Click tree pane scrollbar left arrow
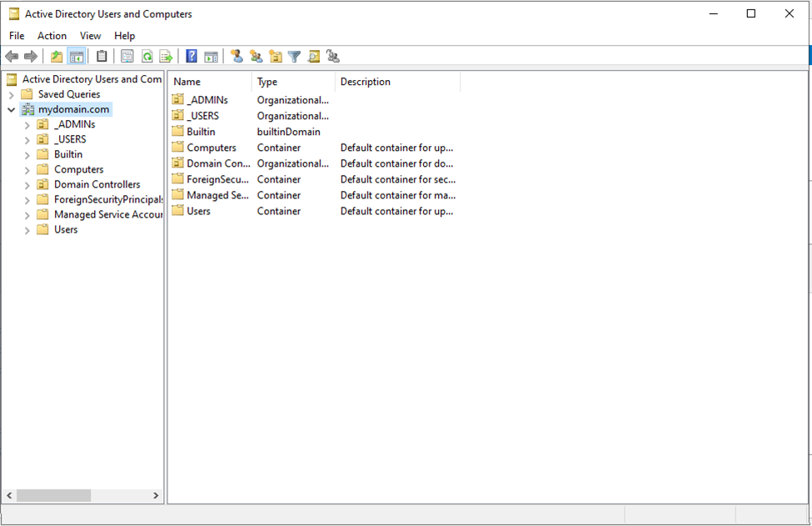The width and height of the screenshot is (812, 526). click(9, 496)
